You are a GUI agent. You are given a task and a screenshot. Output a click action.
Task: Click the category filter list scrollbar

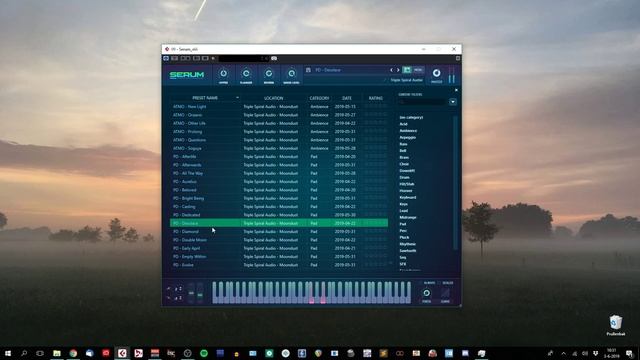[455, 183]
